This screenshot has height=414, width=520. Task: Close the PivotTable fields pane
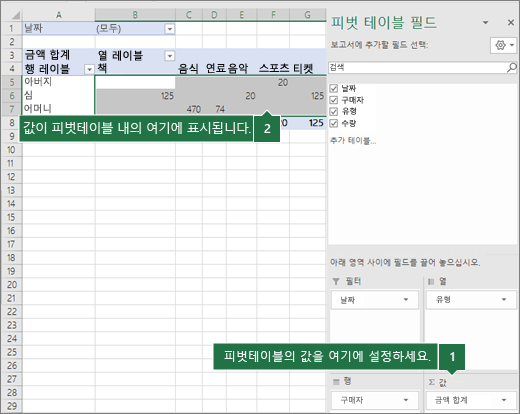pyautogui.click(x=510, y=22)
